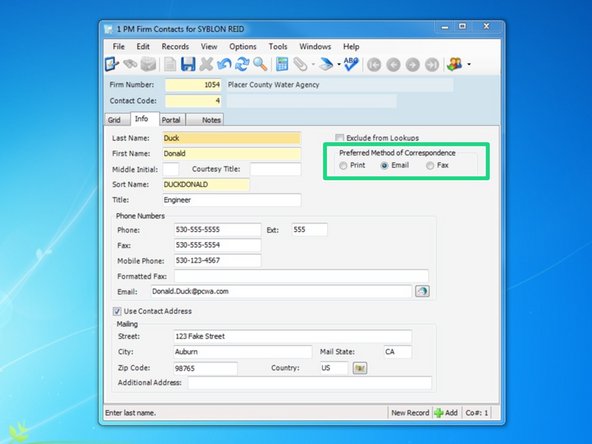
Task: Open the View menu
Action: point(209,46)
